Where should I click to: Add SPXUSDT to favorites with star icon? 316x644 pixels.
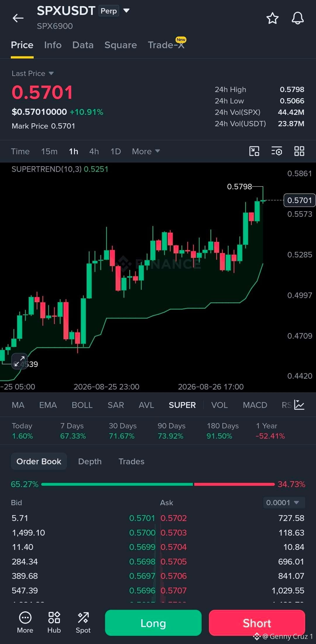[272, 18]
